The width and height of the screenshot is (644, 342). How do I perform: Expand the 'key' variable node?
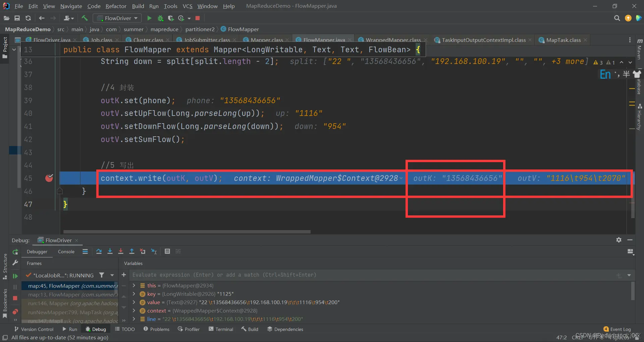pos(134,294)
